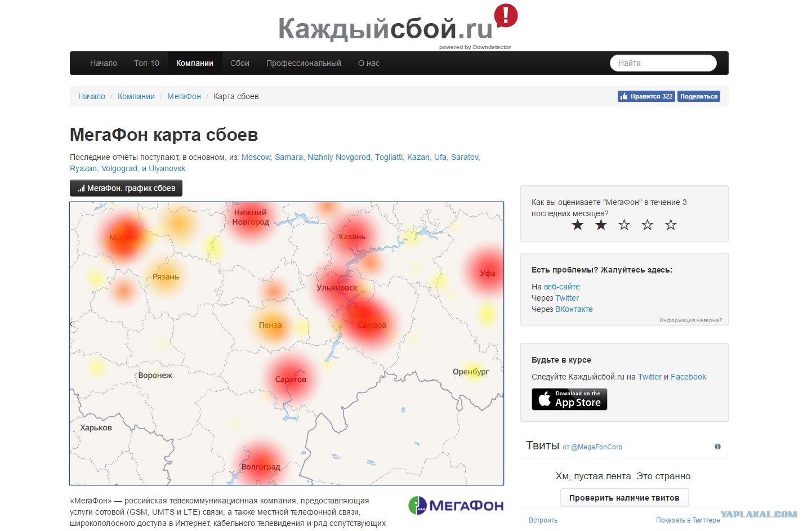Select the Компании menu tab
Screen dimensions: 812x531
(x=195, y=63)
